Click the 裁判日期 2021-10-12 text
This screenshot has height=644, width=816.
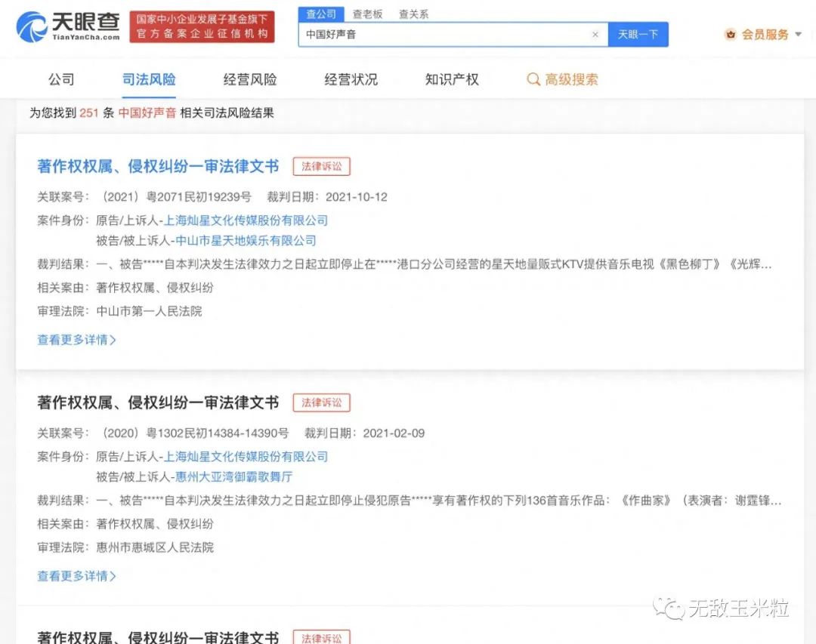[327, 197]
